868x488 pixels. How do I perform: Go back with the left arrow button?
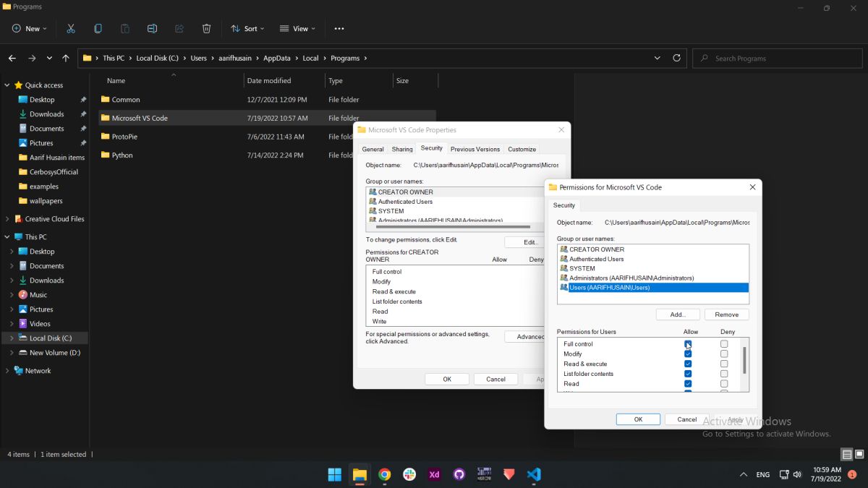click(x=12, y=58)
